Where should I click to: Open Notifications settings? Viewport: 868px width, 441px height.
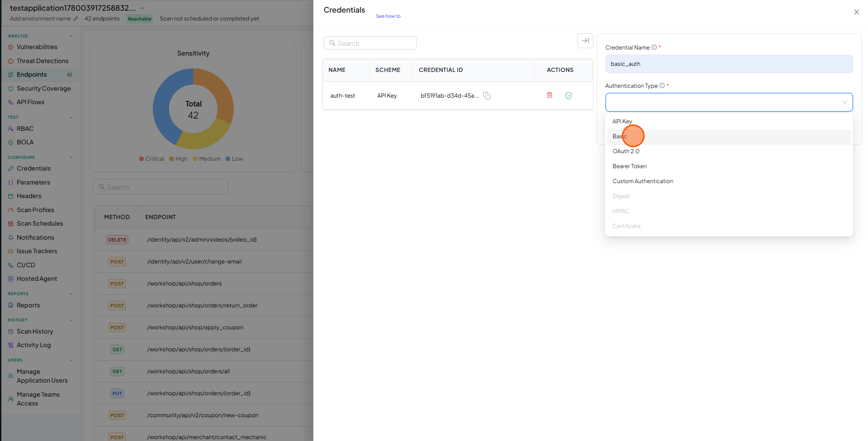tap(35, 238)
